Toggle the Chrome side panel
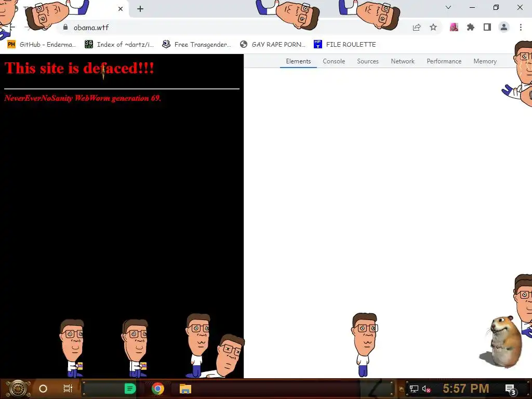 [487, 27]
